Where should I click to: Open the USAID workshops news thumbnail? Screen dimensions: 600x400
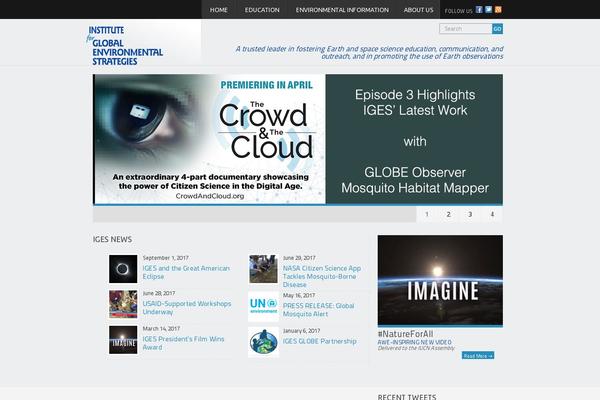(x=123, y=304)
